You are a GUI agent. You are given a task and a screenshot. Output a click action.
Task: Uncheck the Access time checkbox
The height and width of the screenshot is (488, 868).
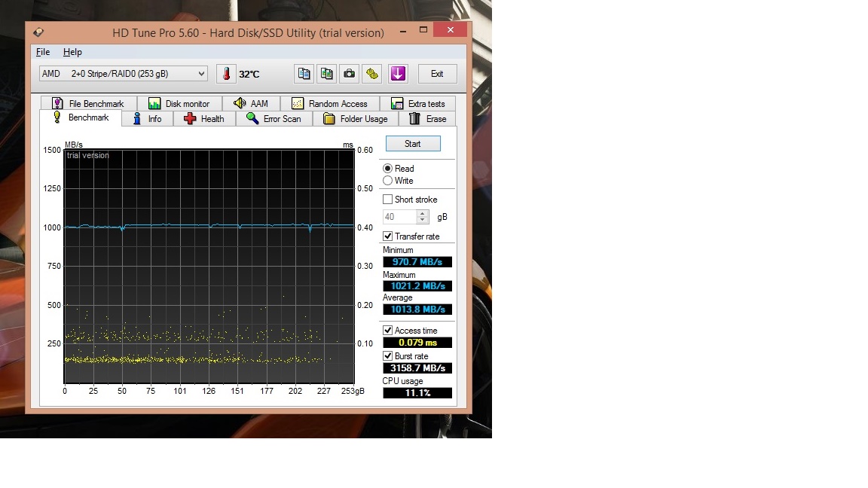(x=387, y=331)
